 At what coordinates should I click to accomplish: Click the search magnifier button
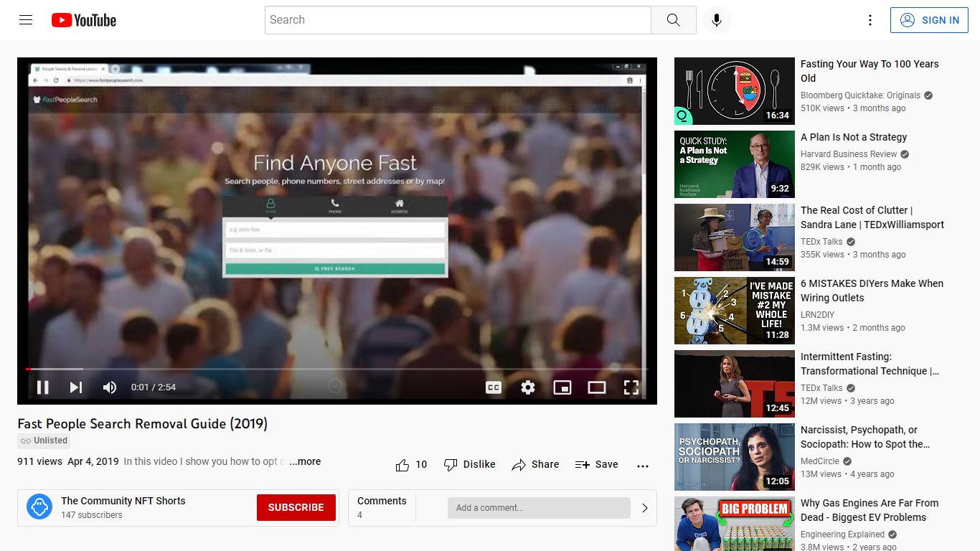[673, 20]
